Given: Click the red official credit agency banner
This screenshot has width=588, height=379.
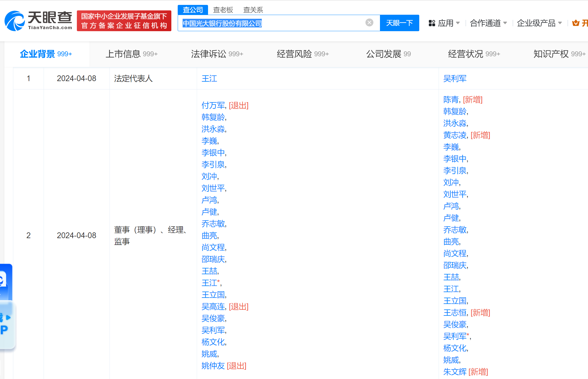Looking at the screenshot, I should pos(124,21).
